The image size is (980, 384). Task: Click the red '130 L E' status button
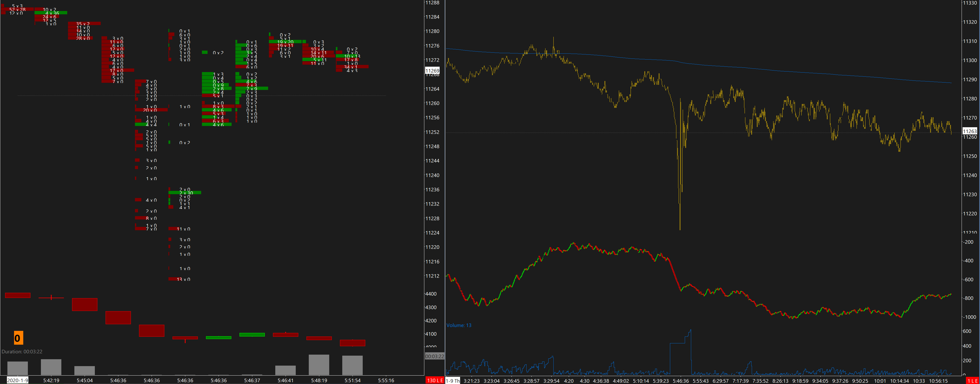pos(435,380)
